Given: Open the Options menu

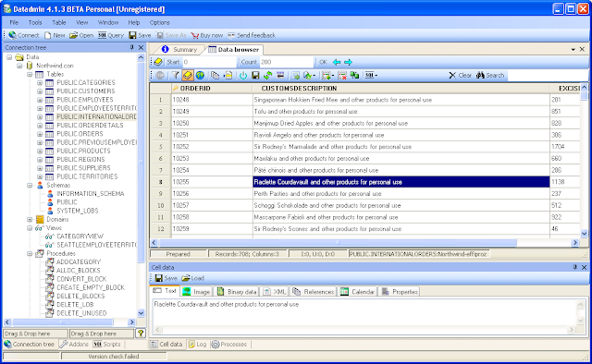Looking at the screenshot, I should point(159,22).
